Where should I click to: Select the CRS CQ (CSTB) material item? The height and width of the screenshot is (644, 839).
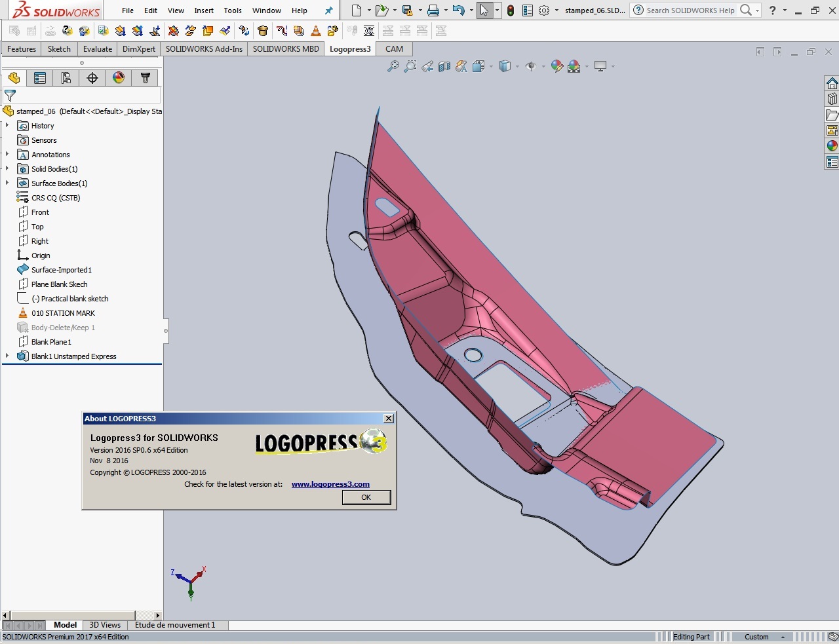point(56,198)
